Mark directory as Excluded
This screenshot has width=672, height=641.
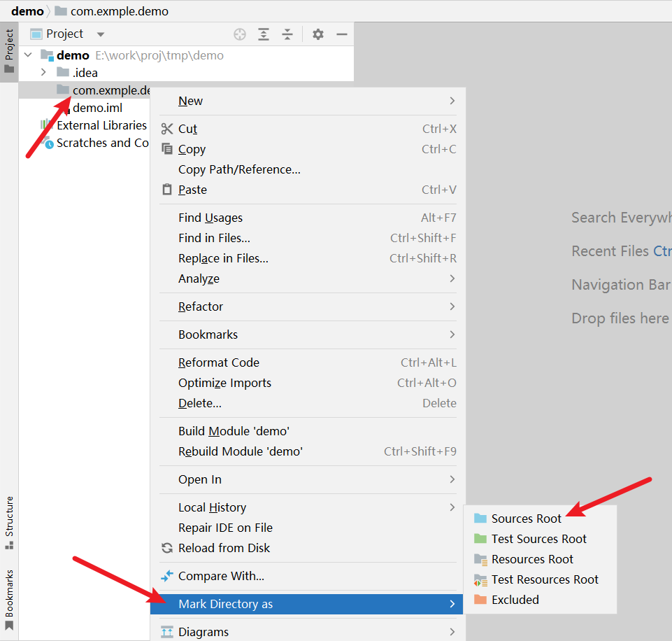coord(540,600)
